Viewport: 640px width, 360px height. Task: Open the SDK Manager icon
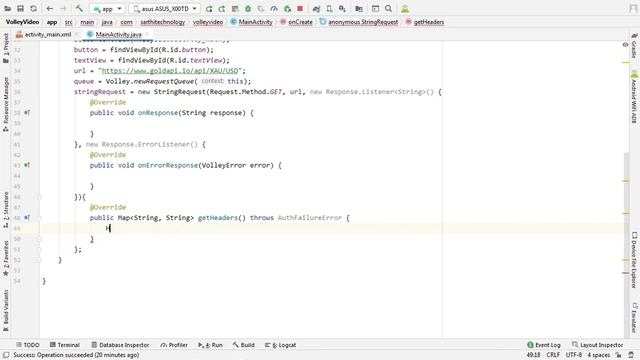[x=342, y=9]
